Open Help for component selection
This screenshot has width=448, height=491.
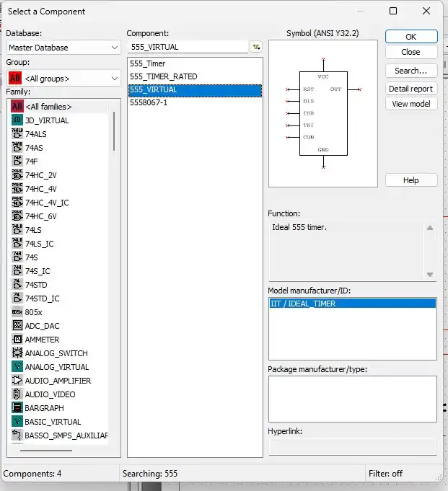coord(411,180)
